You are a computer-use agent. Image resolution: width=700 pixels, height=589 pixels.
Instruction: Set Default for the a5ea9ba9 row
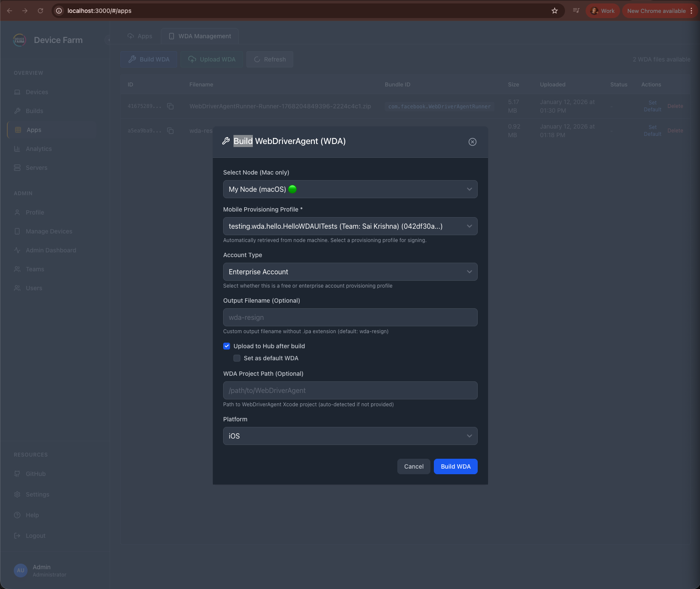pyautogui.click(x=652, y=131)
